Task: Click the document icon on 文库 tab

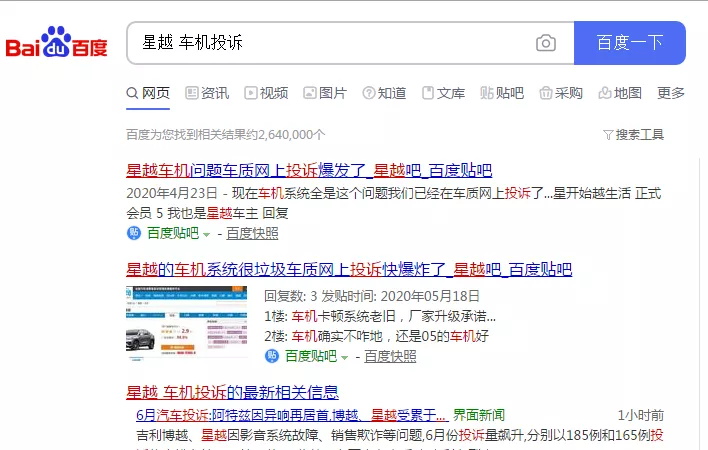Action: click(x=428, y=93)
